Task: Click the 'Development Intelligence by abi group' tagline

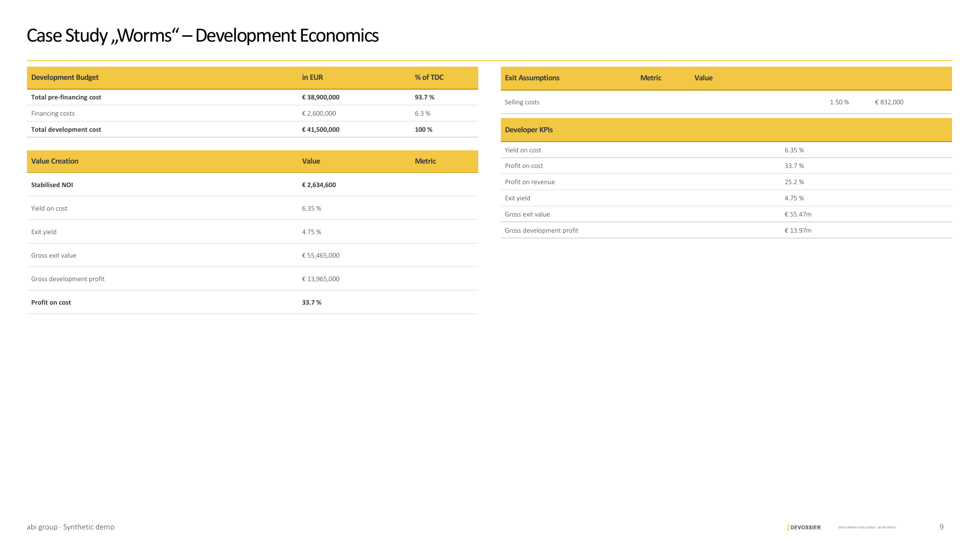Action: coord(867,527)
